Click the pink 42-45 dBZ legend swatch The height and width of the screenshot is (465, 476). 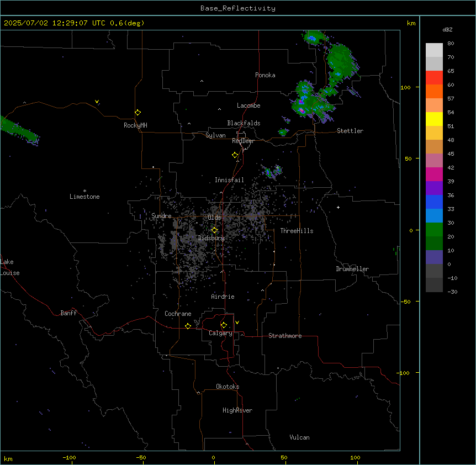click(434, 161)
